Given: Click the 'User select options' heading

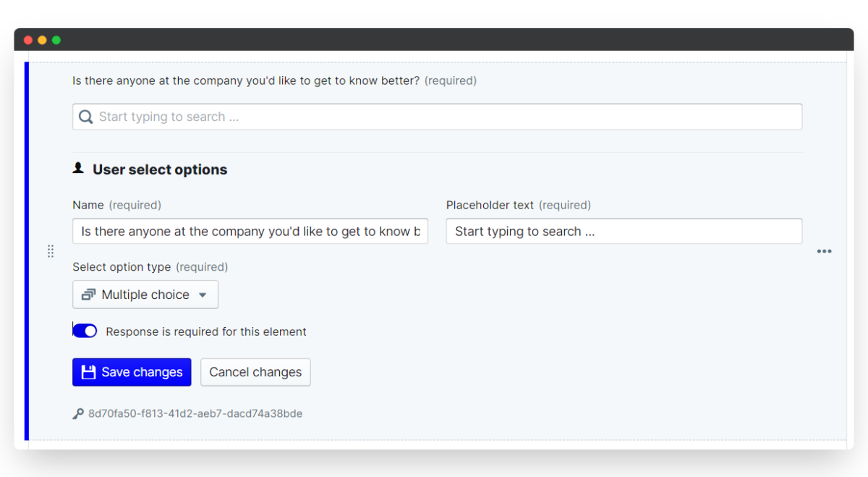Looking at the screenshot, I should coord(160,169).
